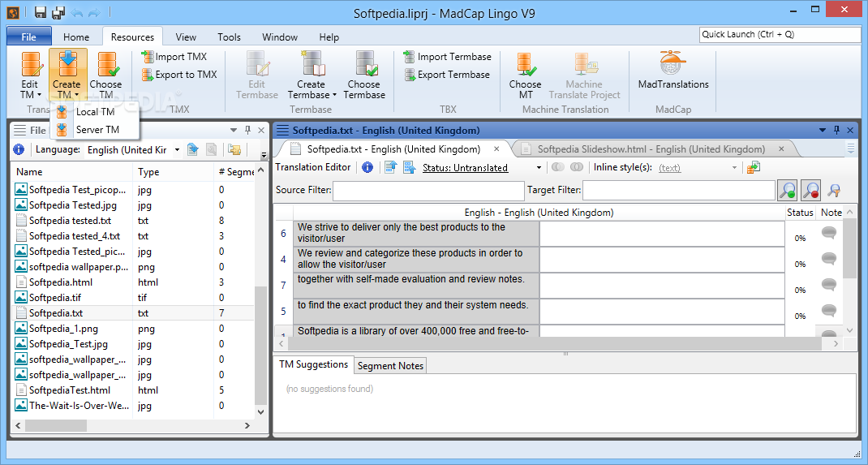Click the clear filter icon next to the red search icon
The width and height of the screenshot is (868, 465).
click(834, 190)
